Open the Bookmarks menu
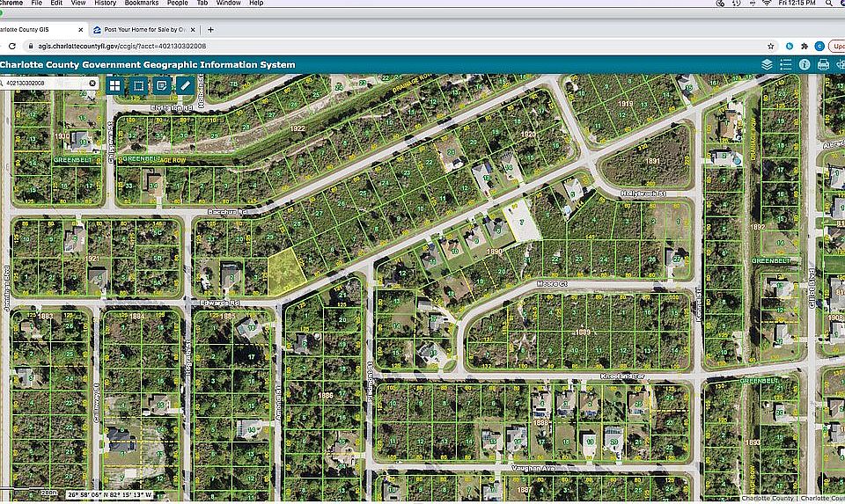 click(141, 4)
